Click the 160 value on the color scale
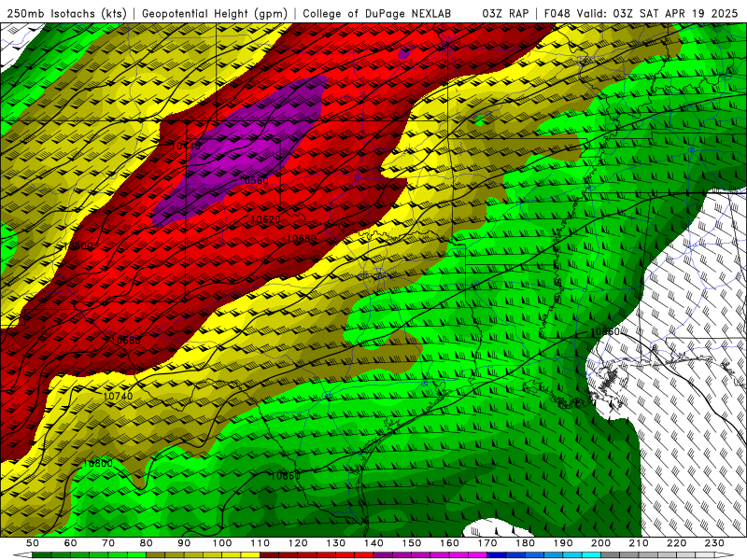The height and width of the screenshot is (560, 747). (449, 543)
